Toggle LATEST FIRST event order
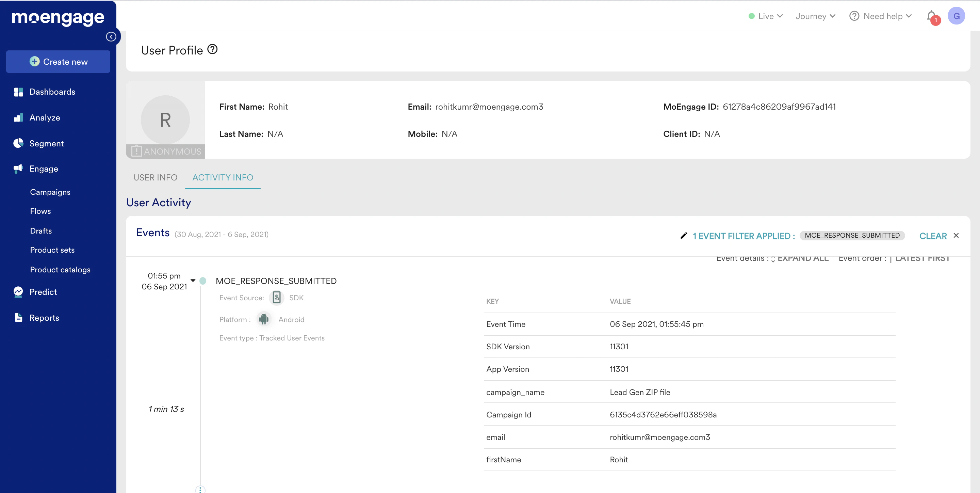Viewport: 980px width, 493px height. coord(922,258)
